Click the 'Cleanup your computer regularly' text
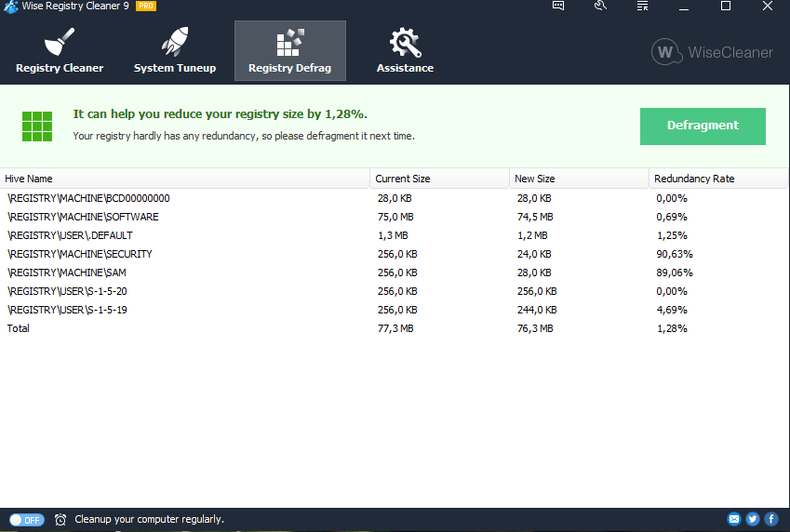Screen dimensions: 790x532 149,519
